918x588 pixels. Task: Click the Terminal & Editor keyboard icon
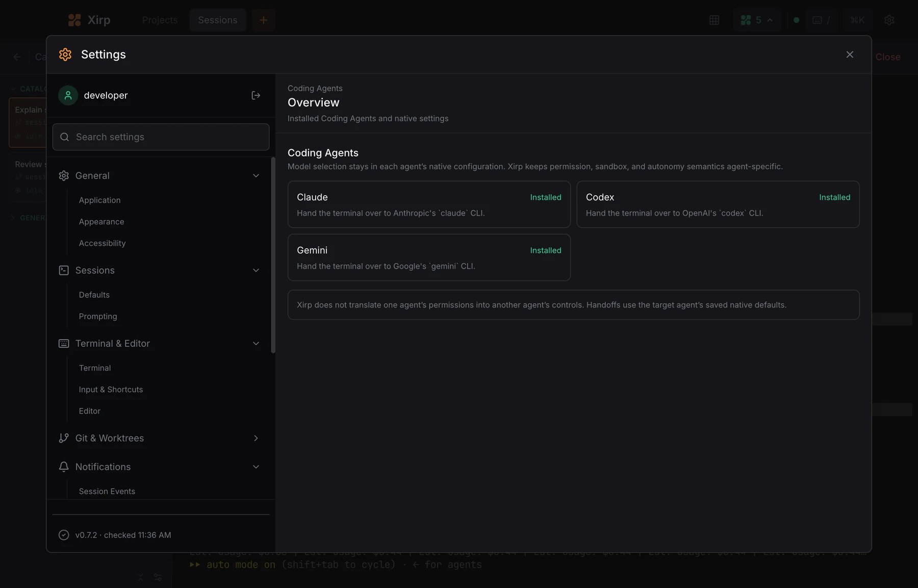(64, 344)
